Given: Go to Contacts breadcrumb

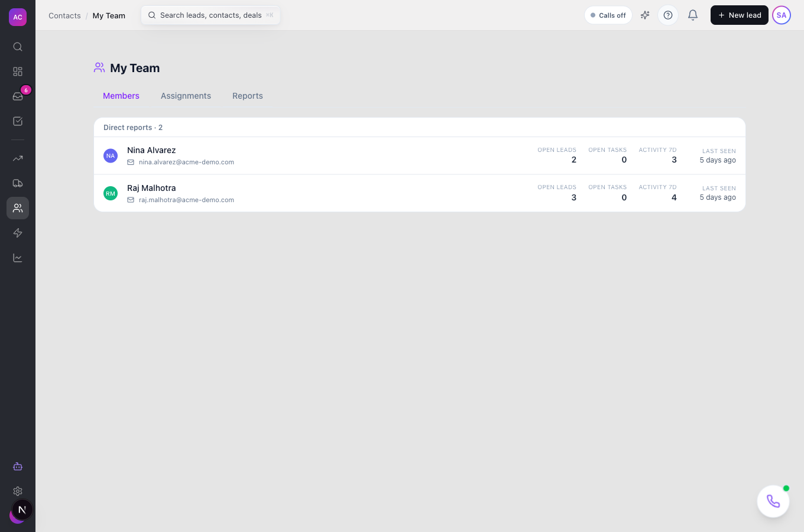Looking at the screenshot, I should (x=64, y=16).
